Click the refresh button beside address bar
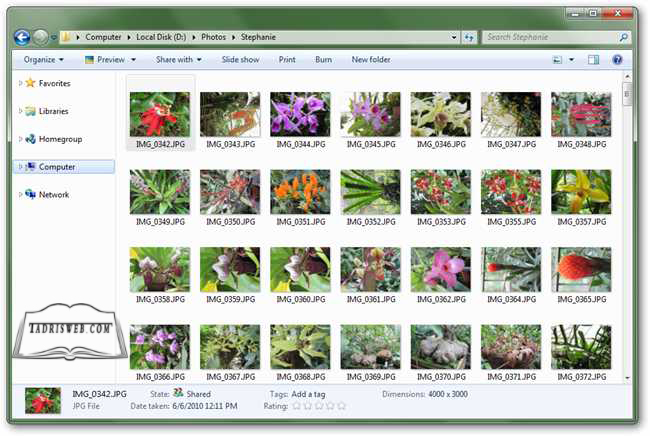This screenshot has width=650, height=436. (469, 37)
